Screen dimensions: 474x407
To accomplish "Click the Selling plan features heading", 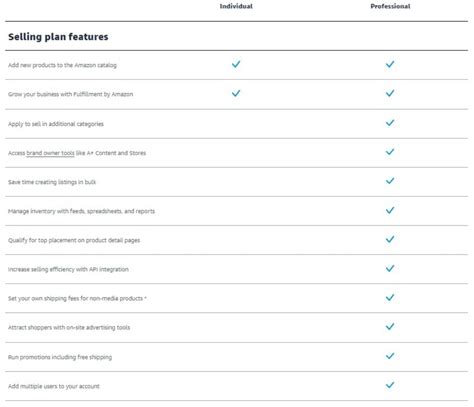I will pos(58,37).
